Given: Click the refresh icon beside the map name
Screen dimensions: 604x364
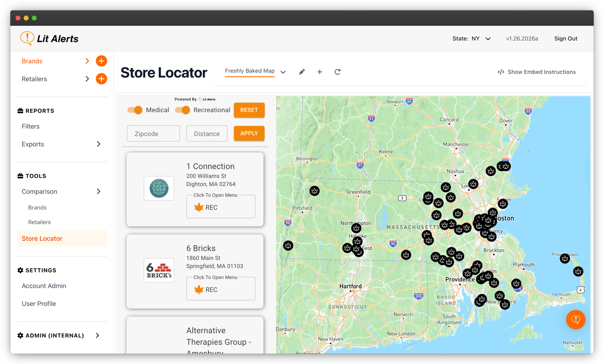Looking at the screenshot, I should pyautogui.click(x=338, y=72).
